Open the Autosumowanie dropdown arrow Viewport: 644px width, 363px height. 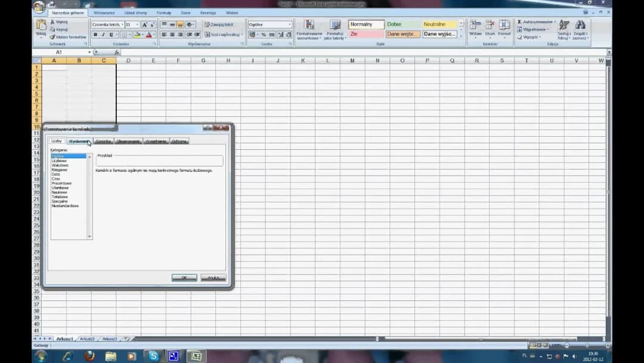pyautogui.click(x=555, y=22)
